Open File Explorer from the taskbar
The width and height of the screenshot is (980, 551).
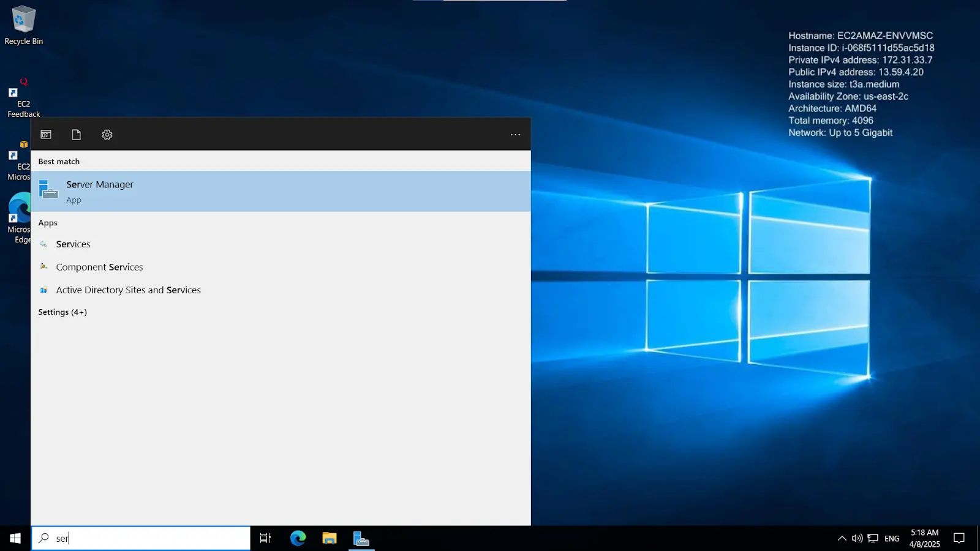[x=330, y=538]
